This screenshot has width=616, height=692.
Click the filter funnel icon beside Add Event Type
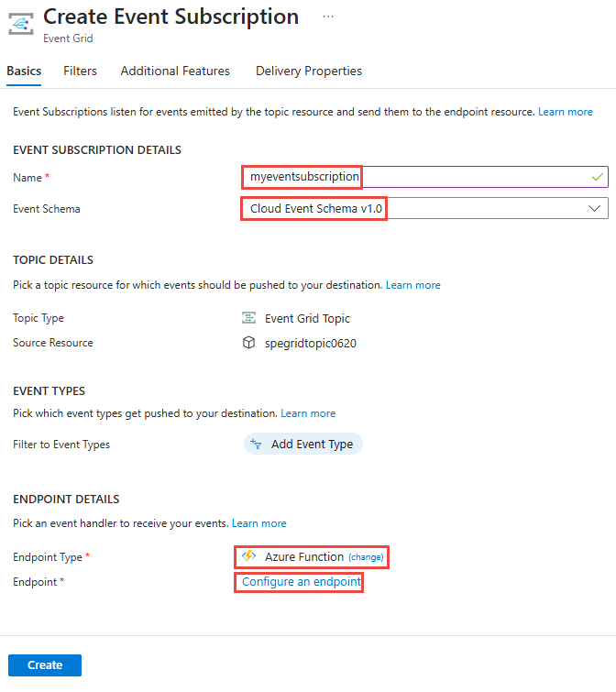(256, 444)
